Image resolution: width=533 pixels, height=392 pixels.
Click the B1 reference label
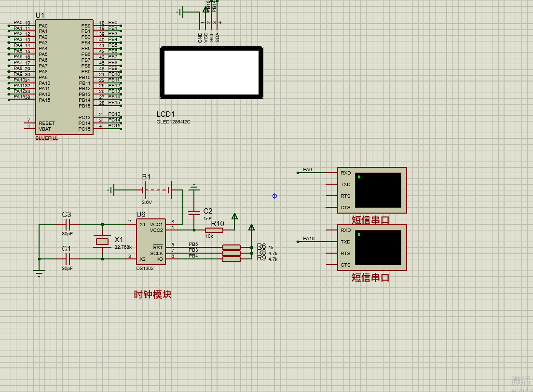pos(146,177)
